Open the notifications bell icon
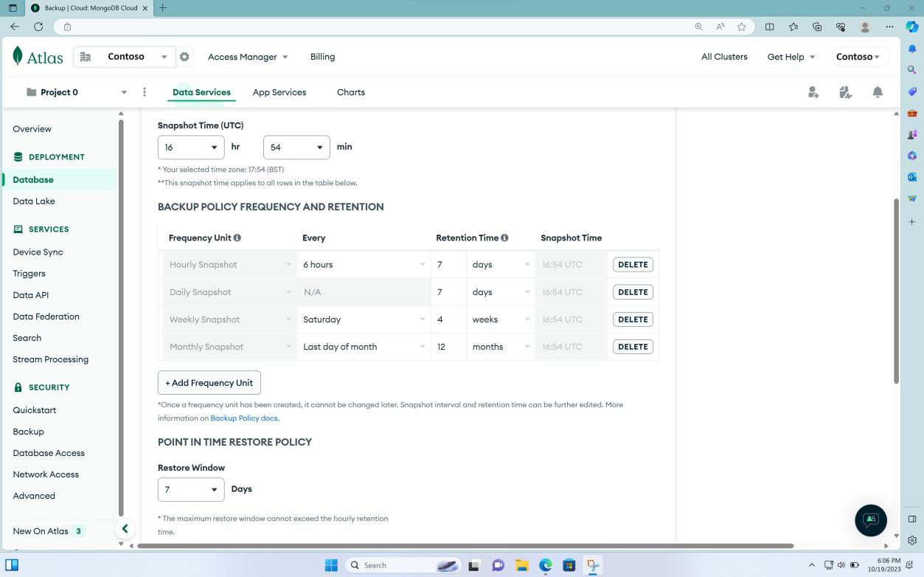924x577 pixels. tap(878, 91)
